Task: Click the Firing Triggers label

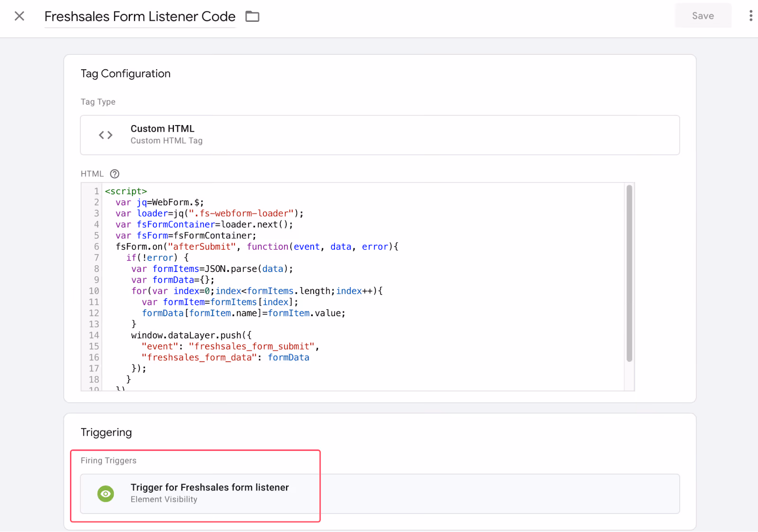Action: coord(108,460)
